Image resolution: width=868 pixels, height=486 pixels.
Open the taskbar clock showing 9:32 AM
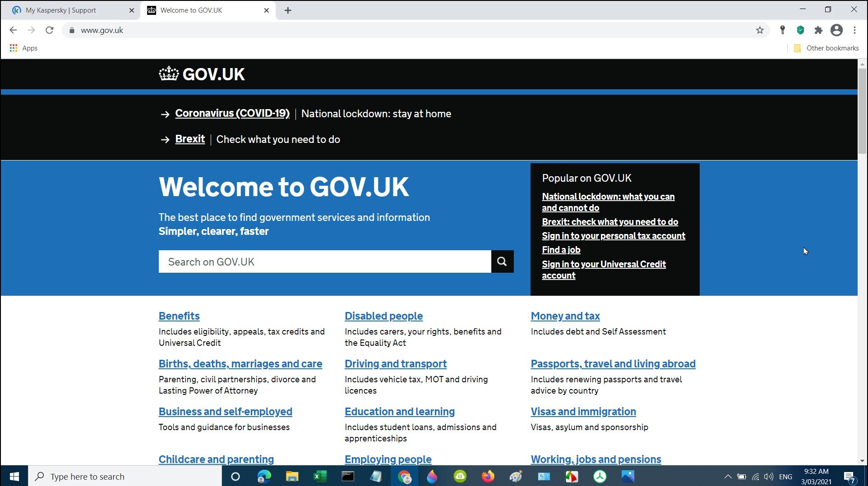(816, 477)
